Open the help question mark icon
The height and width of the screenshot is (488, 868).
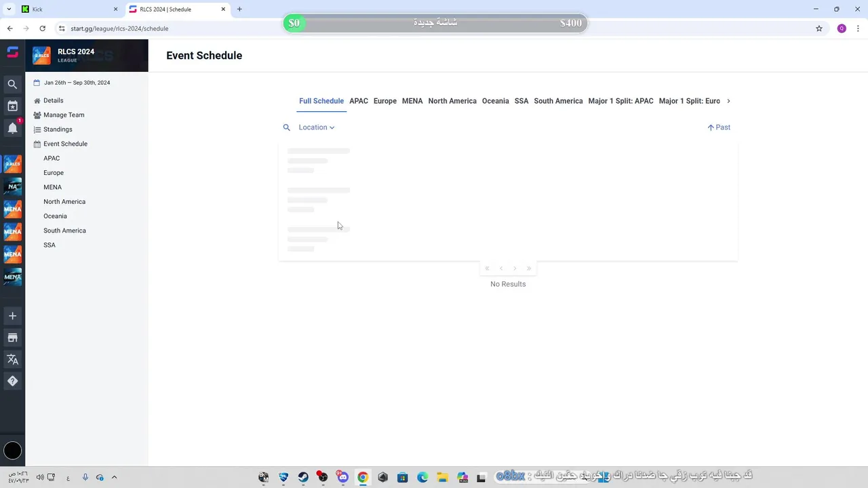[x=12, y=381]
